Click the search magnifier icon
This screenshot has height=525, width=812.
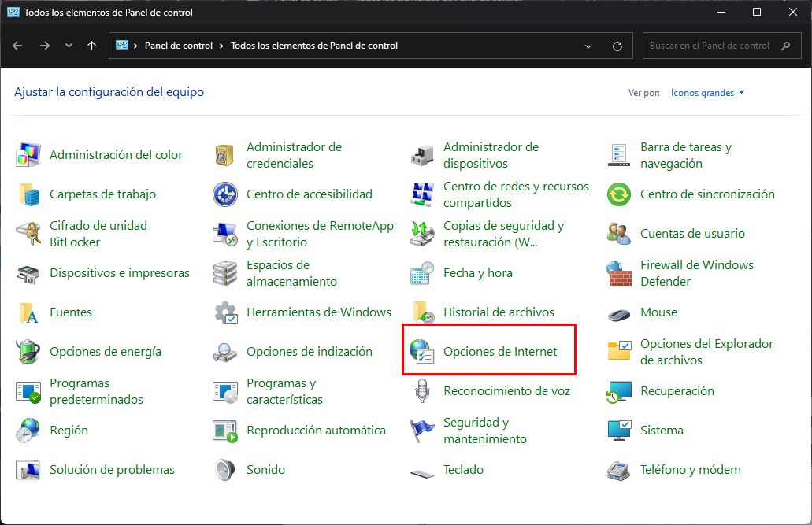(x=785, y=46)
